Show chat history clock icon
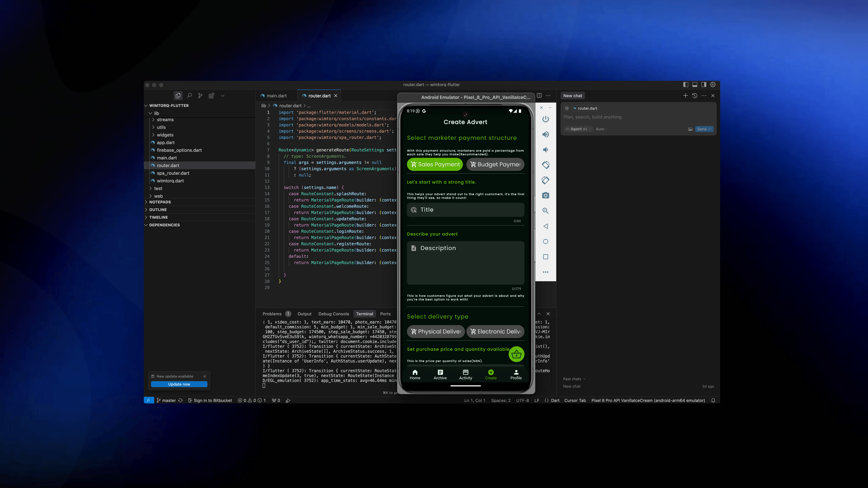Screen dimensions: 868x488 pos(695,96)
